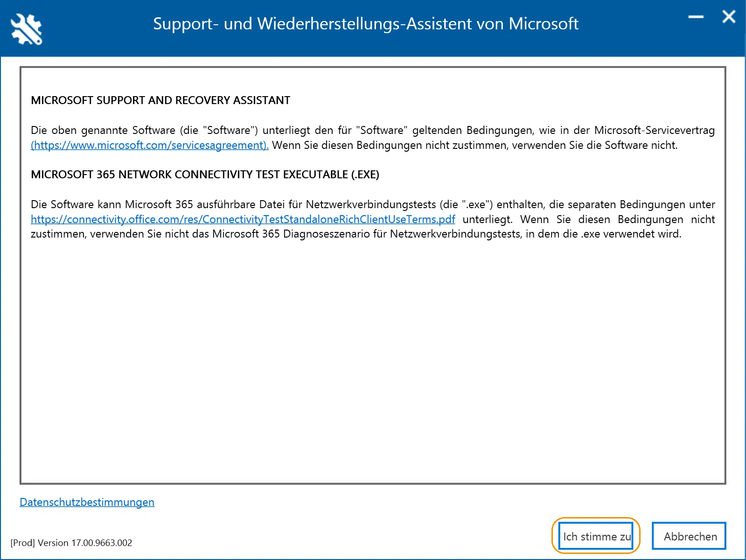746x560 pixels.
Task: Click the heading 'MICROSOFT SUPPORT AND RECOVERY ASSISTANT'
Action: click(160, 100)
